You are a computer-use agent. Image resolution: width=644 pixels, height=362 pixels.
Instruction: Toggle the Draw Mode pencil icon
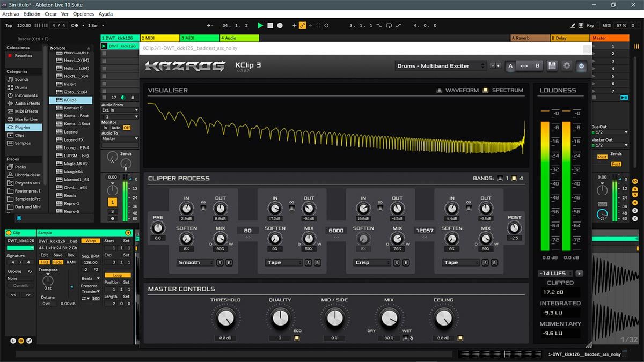573,25
